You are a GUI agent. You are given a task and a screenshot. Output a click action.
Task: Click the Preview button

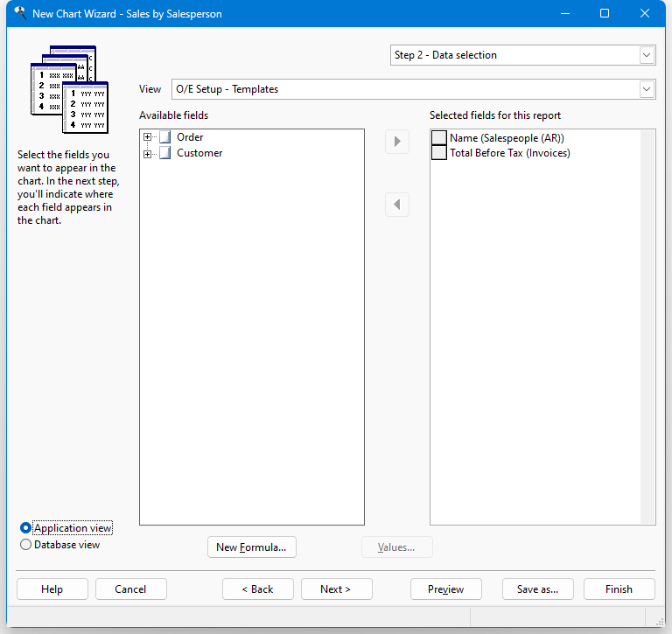click(445, 589)
